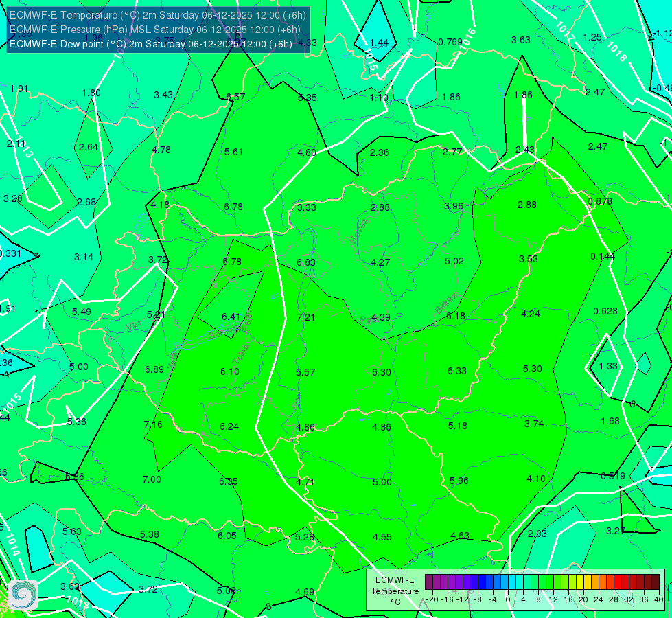Click the 6.89 temperature value
This screenshot has width=672, height=618.
coord(154,369)
